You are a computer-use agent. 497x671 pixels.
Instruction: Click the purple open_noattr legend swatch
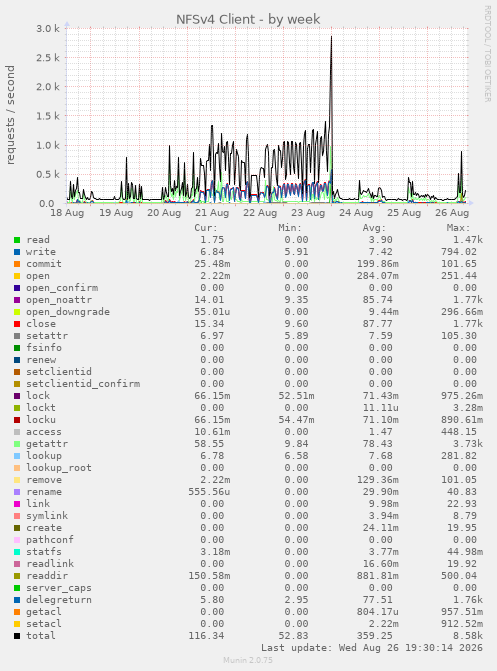click(x=17, y=300)
